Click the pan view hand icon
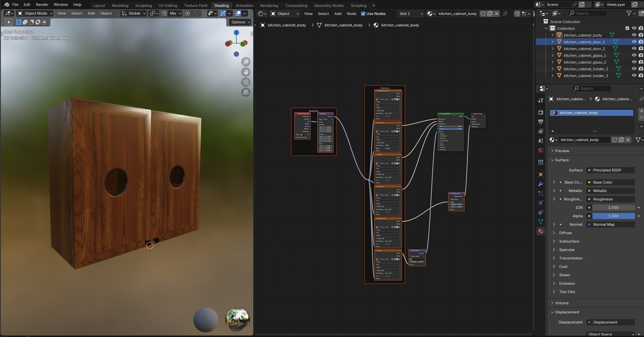The image size is (644, 337). click(246, 72)
